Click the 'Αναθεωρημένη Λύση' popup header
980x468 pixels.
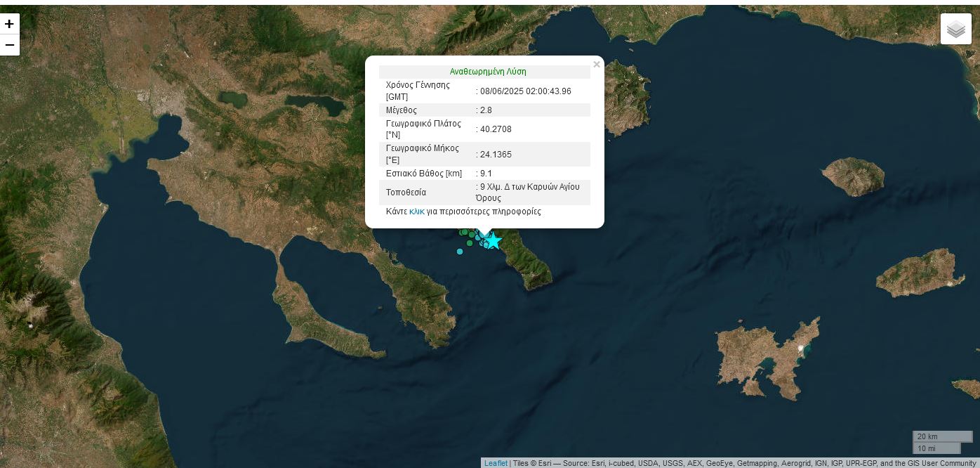pyautogui.click(x=487, y=72)
